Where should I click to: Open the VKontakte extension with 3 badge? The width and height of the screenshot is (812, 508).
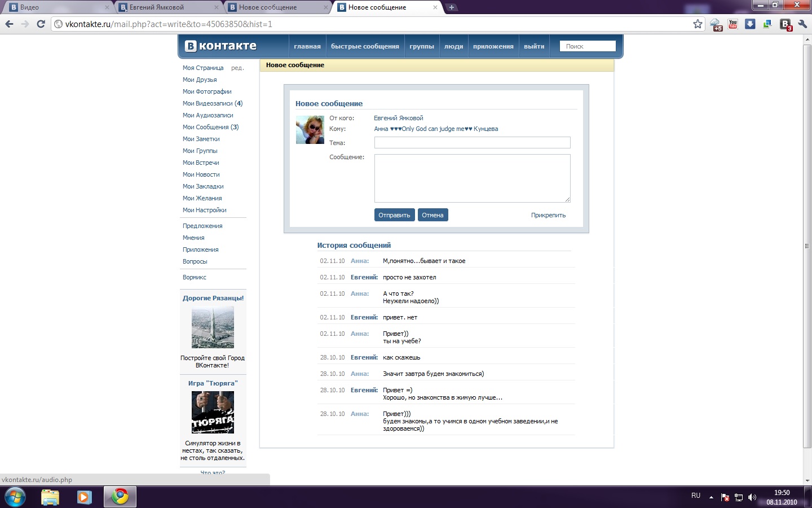(785, 25)
